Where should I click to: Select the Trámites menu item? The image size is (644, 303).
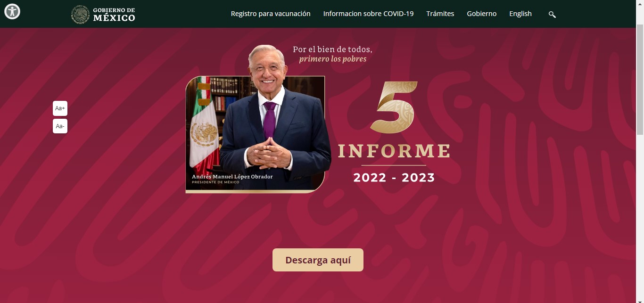pyautogui.click(x=440, y=14)
